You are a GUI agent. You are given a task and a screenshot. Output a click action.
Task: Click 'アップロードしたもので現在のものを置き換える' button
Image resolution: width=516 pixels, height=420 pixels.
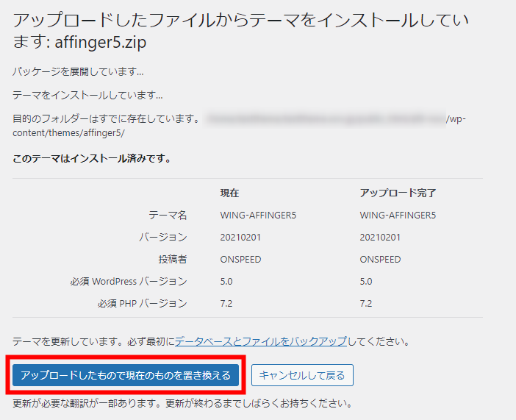[x=126, y=375]
